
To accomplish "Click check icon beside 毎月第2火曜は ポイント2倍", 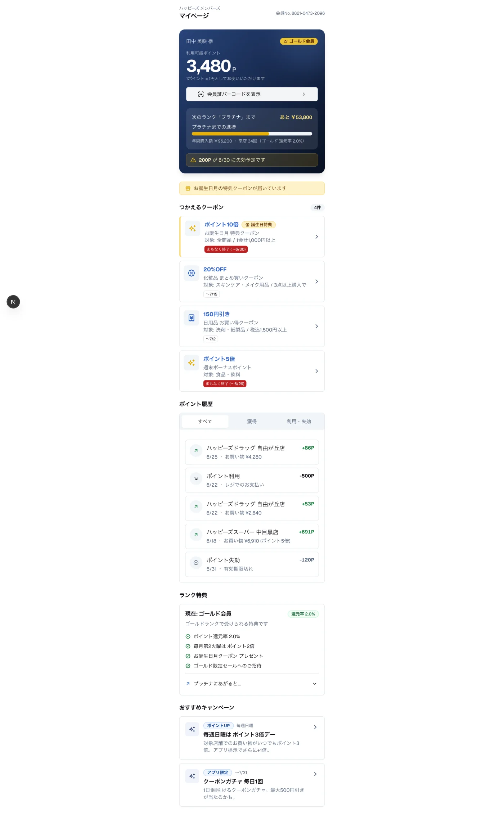I will click(x=188, y=646).
